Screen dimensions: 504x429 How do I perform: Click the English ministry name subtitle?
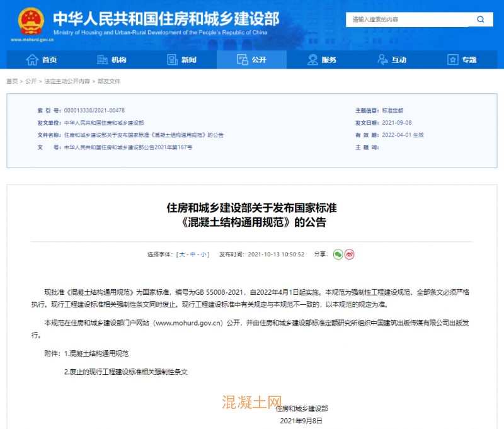161,33
